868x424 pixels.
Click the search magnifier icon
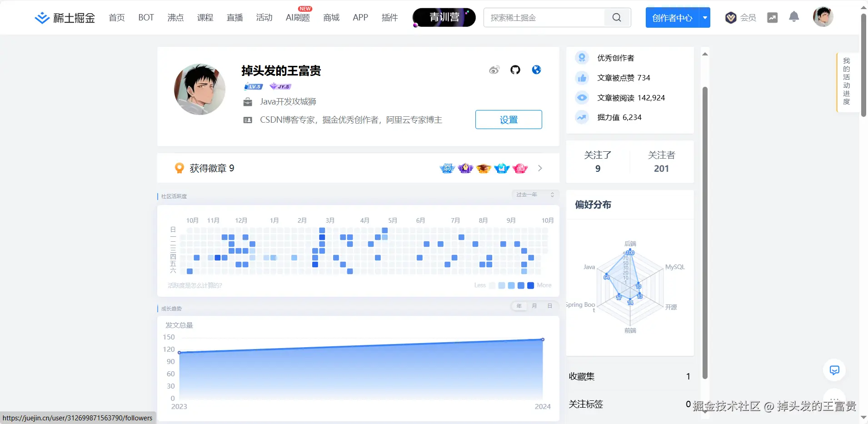(616, 17)
